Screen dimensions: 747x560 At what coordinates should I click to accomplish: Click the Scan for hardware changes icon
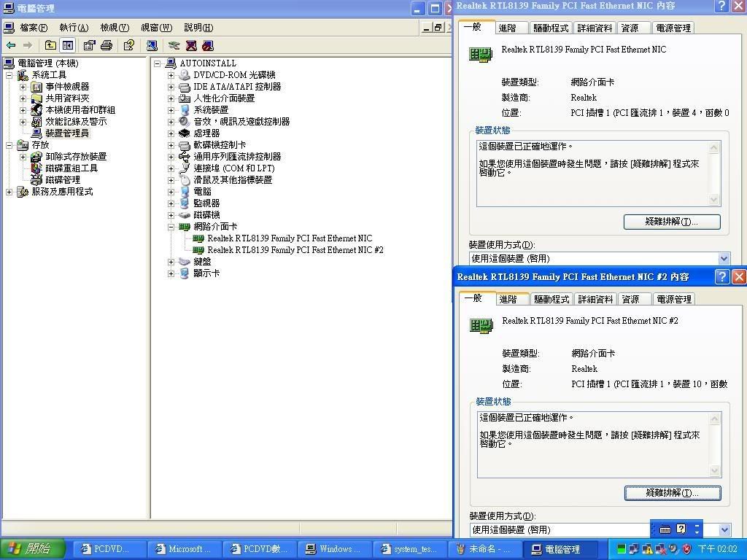pos(152,45)
